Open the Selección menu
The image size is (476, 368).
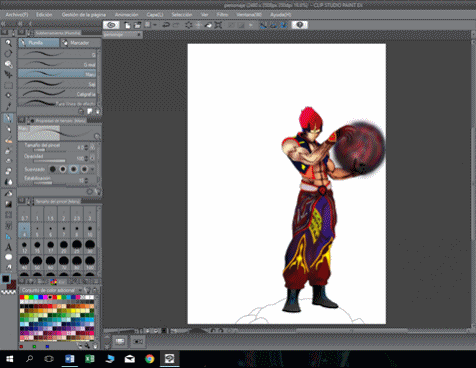[182, 15]
